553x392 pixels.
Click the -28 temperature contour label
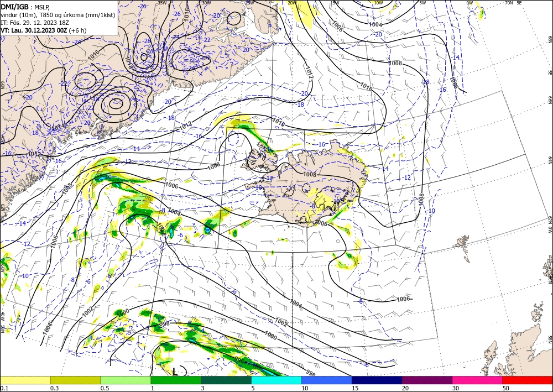point(146,40)
